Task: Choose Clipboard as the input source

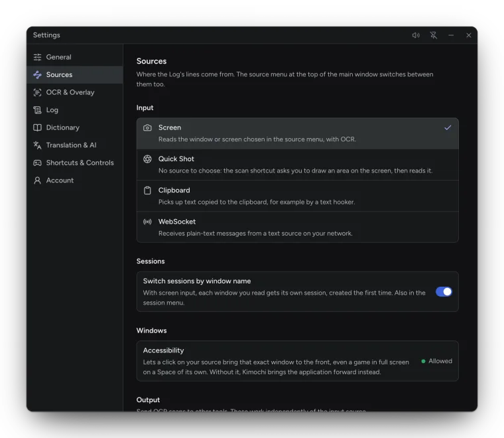Action: [298, 196]
